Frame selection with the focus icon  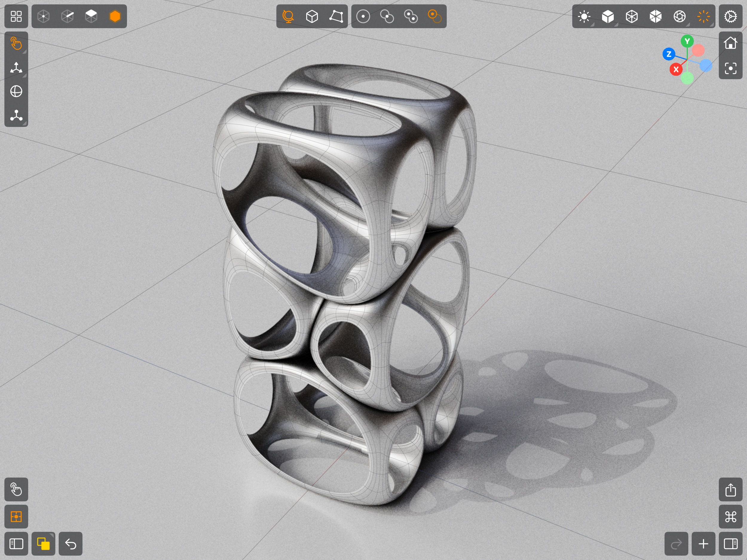(731, 69)
